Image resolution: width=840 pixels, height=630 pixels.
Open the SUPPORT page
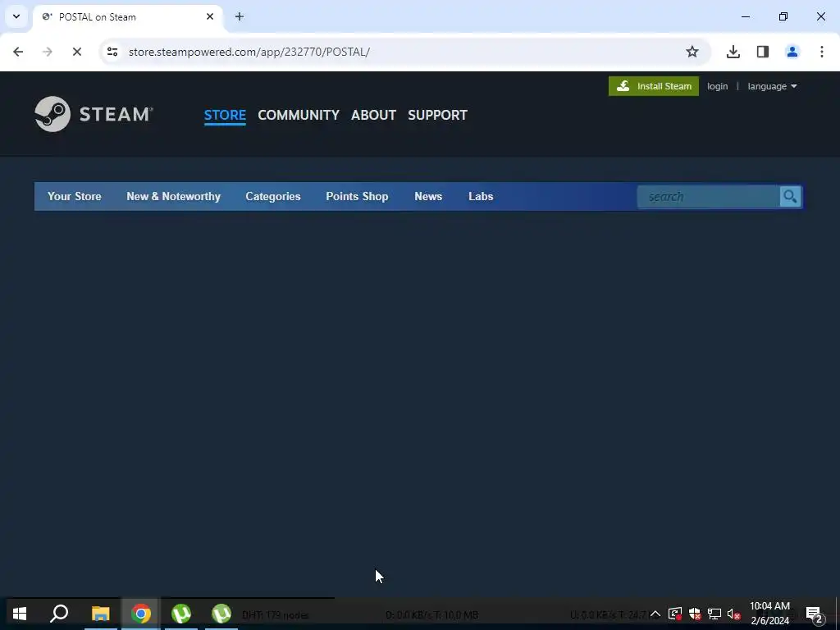[x=437, y=115]
